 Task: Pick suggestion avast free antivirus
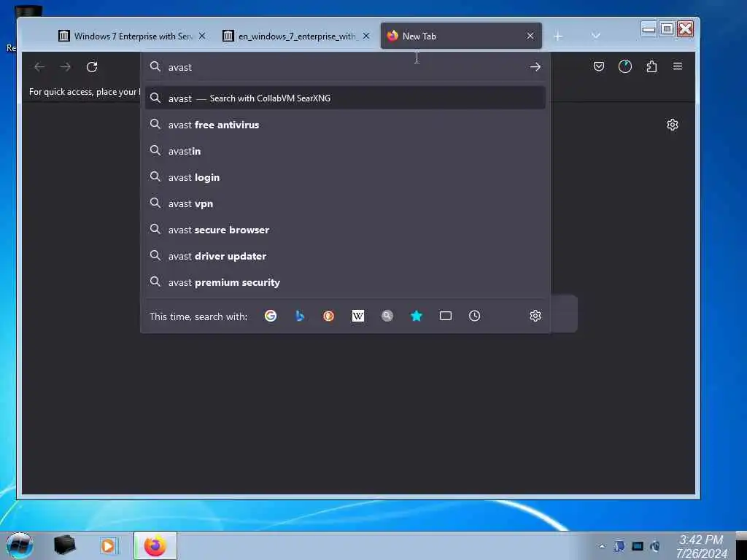tap(345, 125)
